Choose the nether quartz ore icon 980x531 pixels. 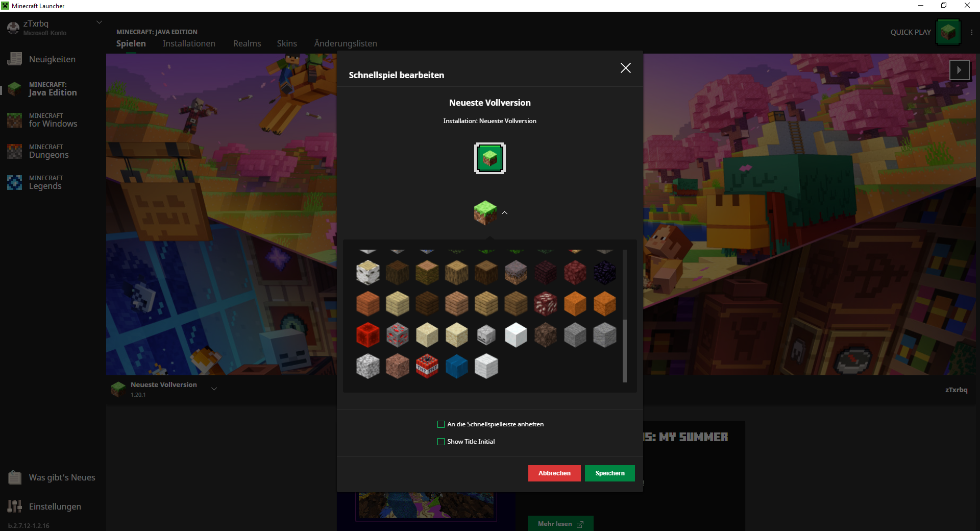click(546, 304)
